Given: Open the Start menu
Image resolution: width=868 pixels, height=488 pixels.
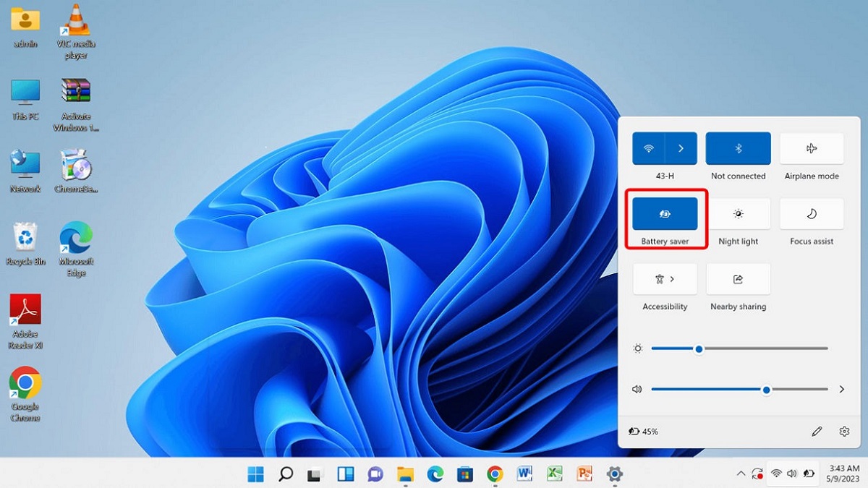Looking at the screenshot, I should (255, 474).
